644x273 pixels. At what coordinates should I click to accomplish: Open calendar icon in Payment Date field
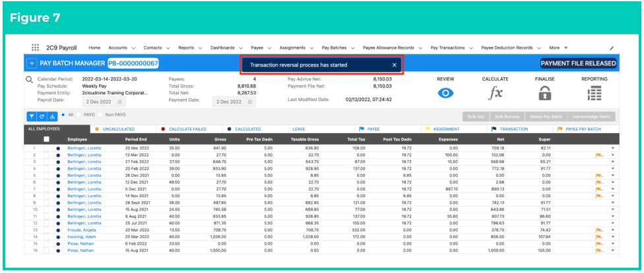click(249, 102)
